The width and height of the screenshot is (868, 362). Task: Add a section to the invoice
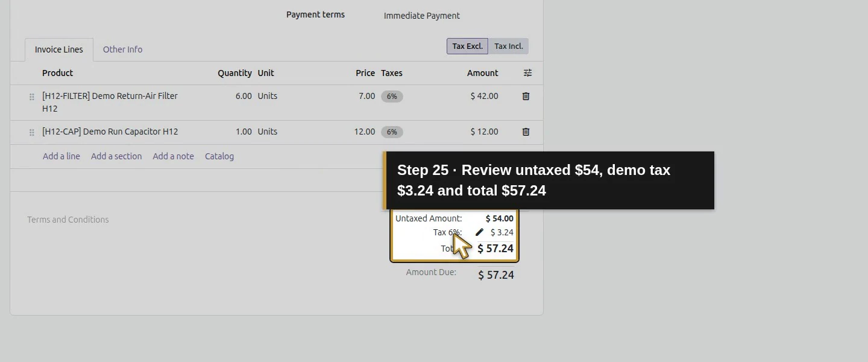116,156
